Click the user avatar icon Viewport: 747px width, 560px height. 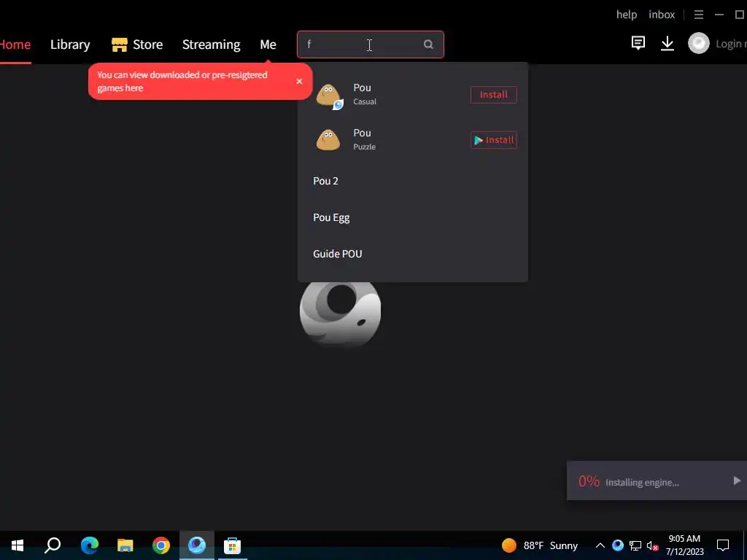tap(698, 43)
